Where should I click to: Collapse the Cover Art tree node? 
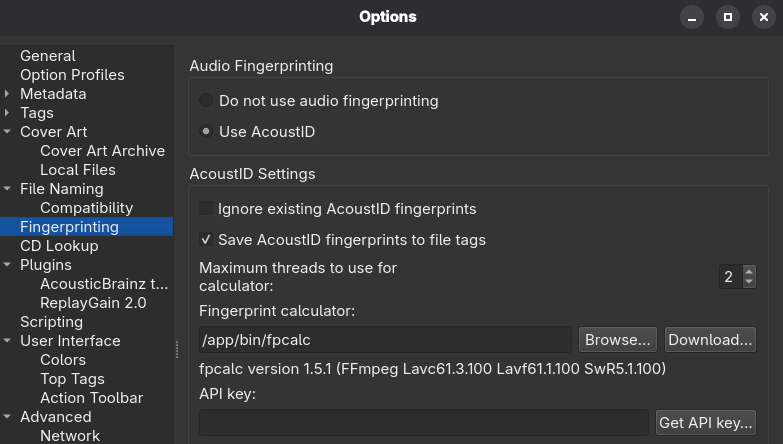8,132
